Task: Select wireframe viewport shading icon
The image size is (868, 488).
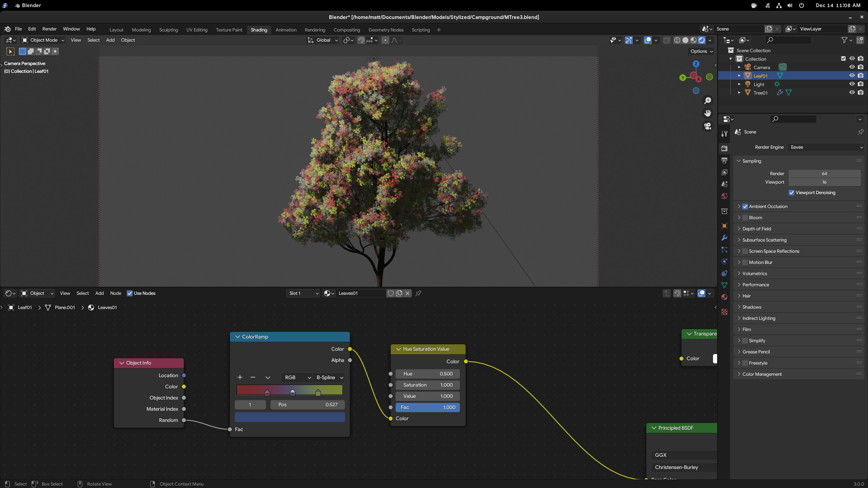Action: click(677, 40)
